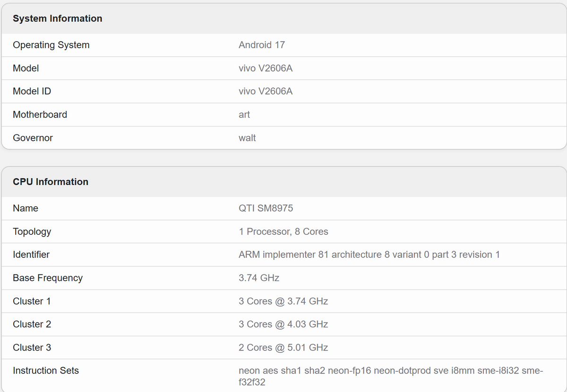Select the Model value vivo V2606A

(266, 68)
